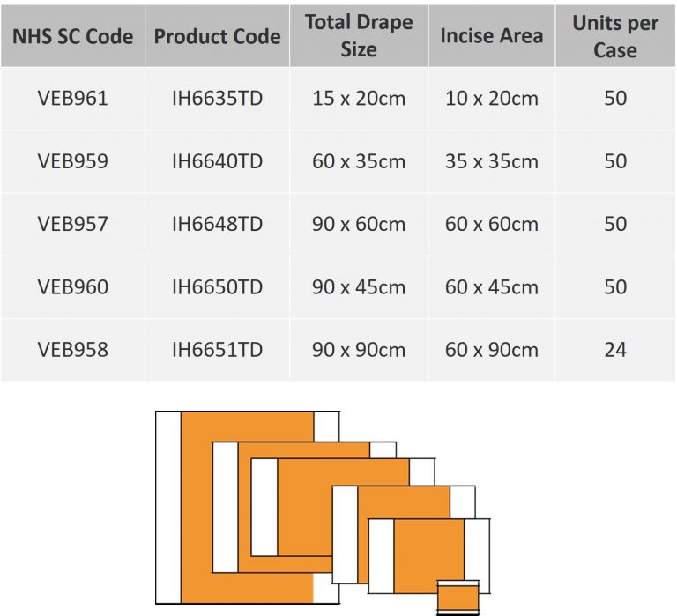Click the 24 units per case value
This screenshot has height=616, width=677.
pos(615,350)
